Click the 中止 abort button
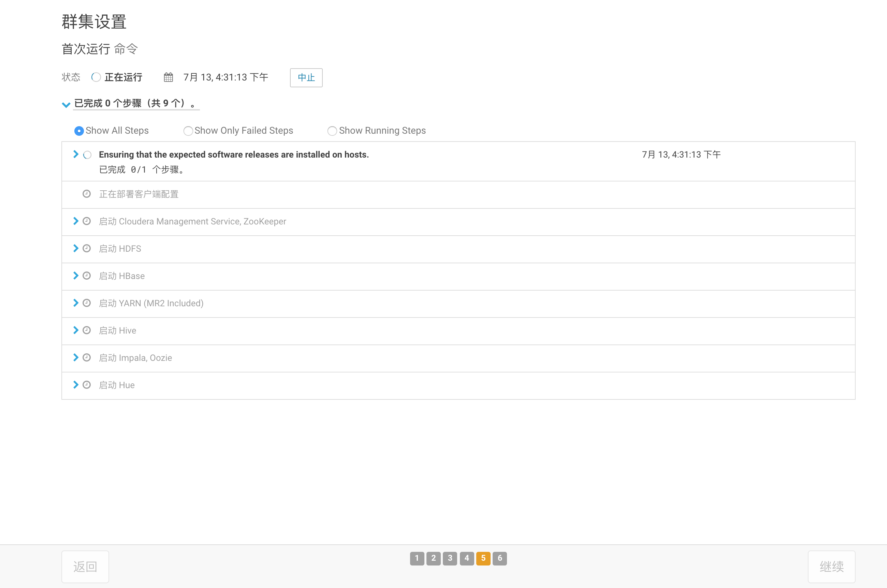 coord(306,78)
